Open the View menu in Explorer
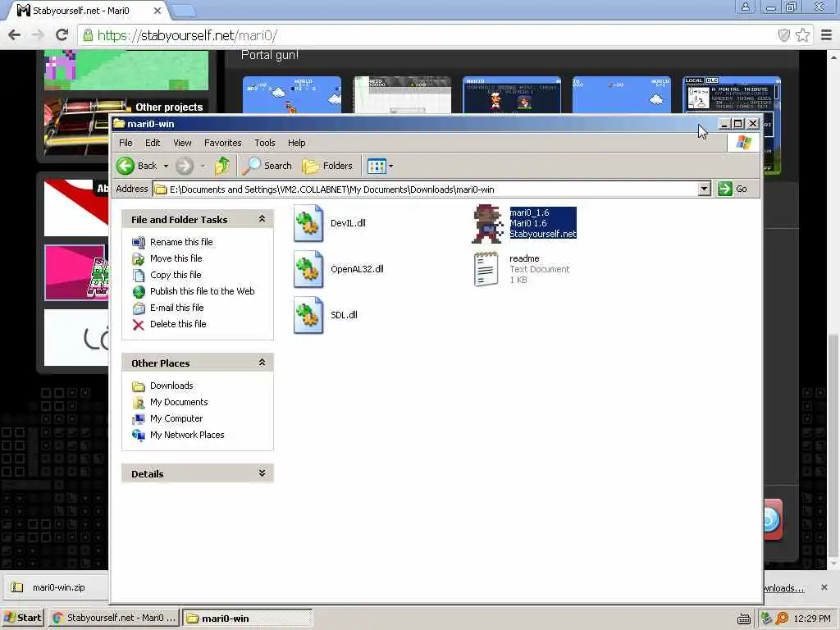The width and height of the screenshot is (840, 630). click(x=182, y=143)
